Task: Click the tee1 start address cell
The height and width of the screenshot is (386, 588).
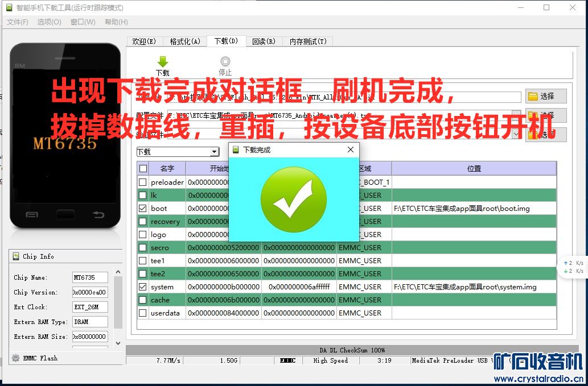Action: 224,261
